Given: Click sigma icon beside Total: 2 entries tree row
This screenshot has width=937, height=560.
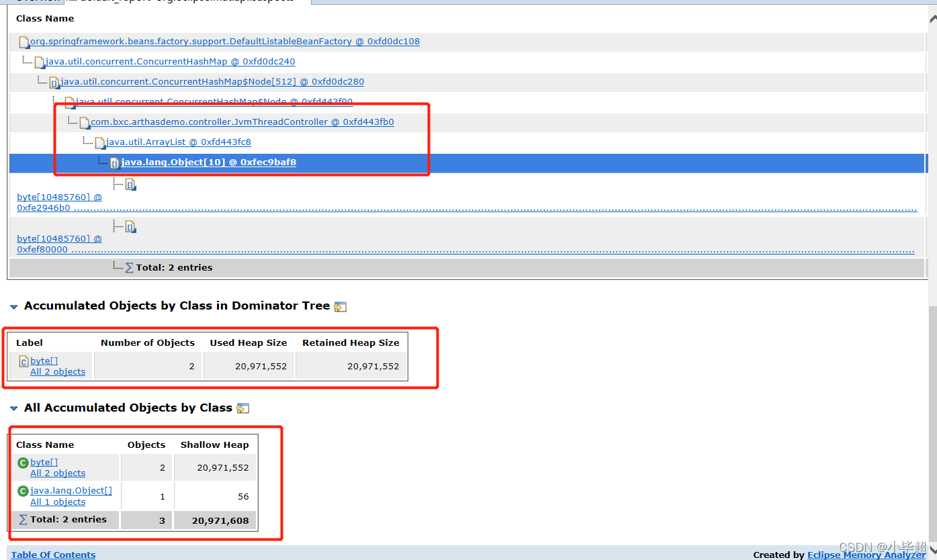Looking at the screenshot, I should pyautogui.click(x=130, y=268).
